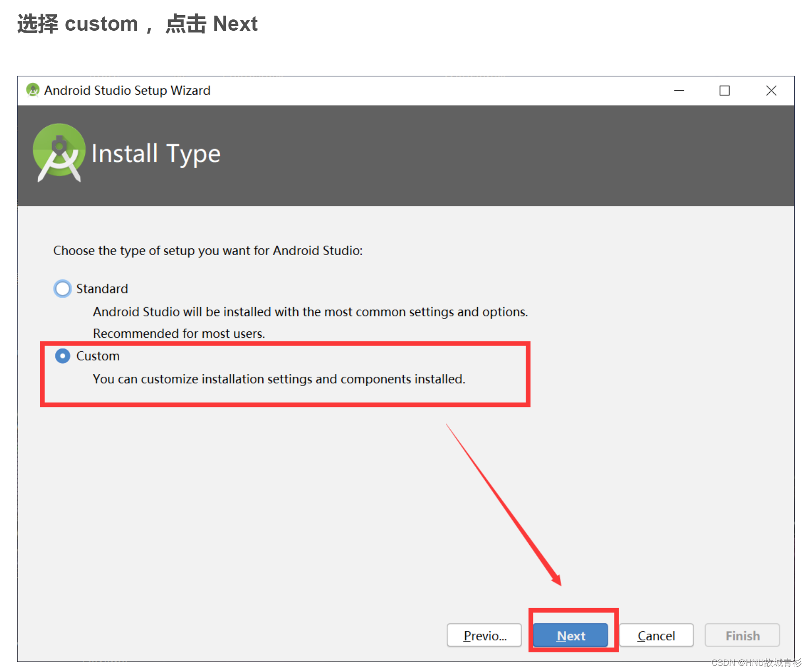Click 'Android Studio will be installed' description
809x672 pixels.
311,312
